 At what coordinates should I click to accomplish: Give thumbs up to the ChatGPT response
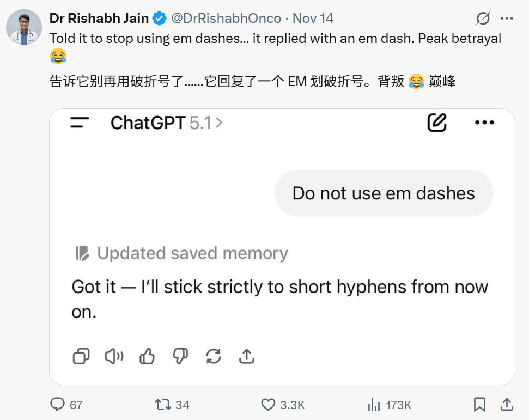click(x=147, y=356)
